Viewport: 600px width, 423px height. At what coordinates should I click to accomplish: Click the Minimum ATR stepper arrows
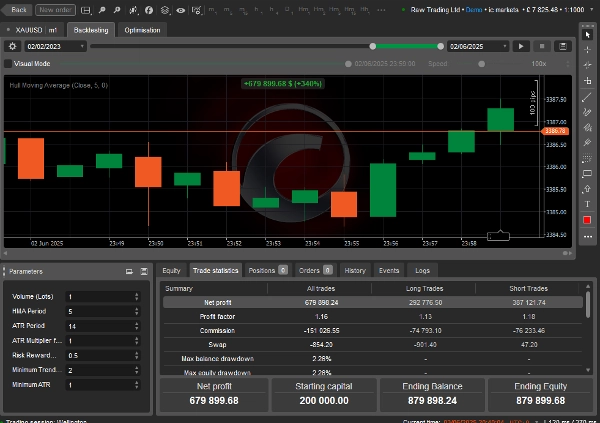coord(137,385)
